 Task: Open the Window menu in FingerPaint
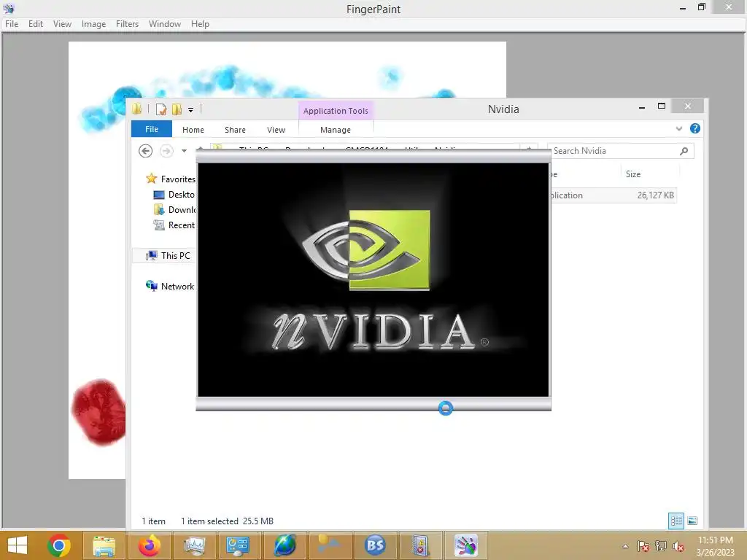(164, 24)
